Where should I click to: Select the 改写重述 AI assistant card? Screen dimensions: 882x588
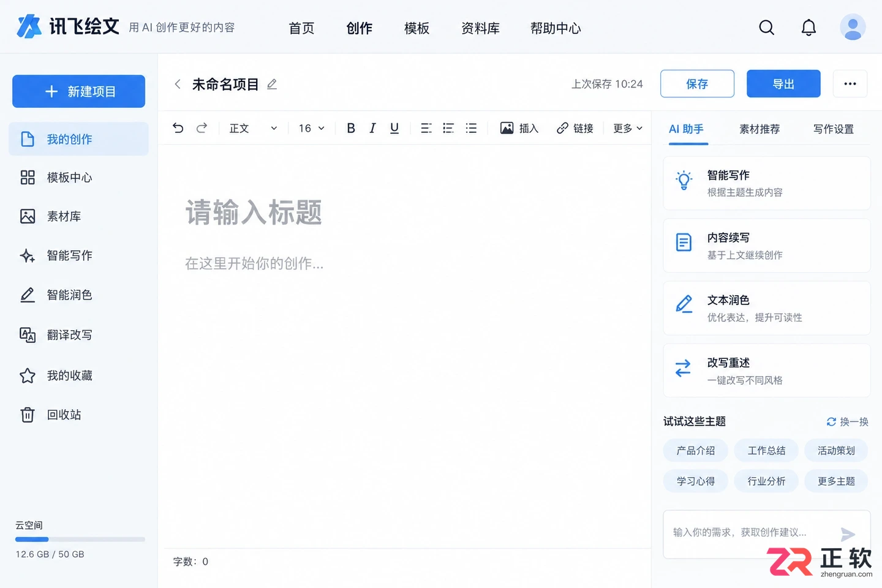[767, 371]
